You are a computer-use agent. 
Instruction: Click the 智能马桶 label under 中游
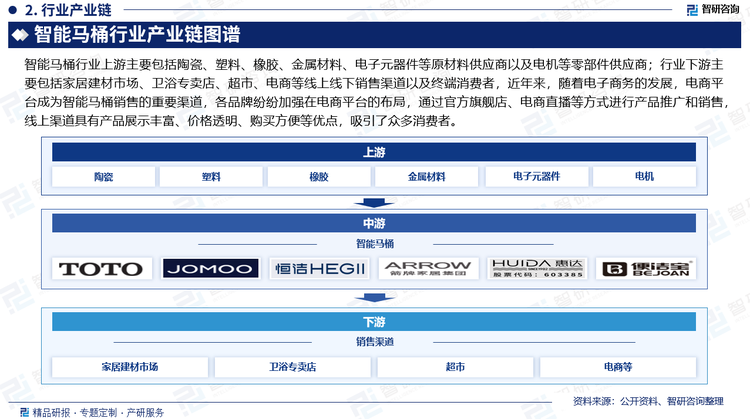[375, 244]
